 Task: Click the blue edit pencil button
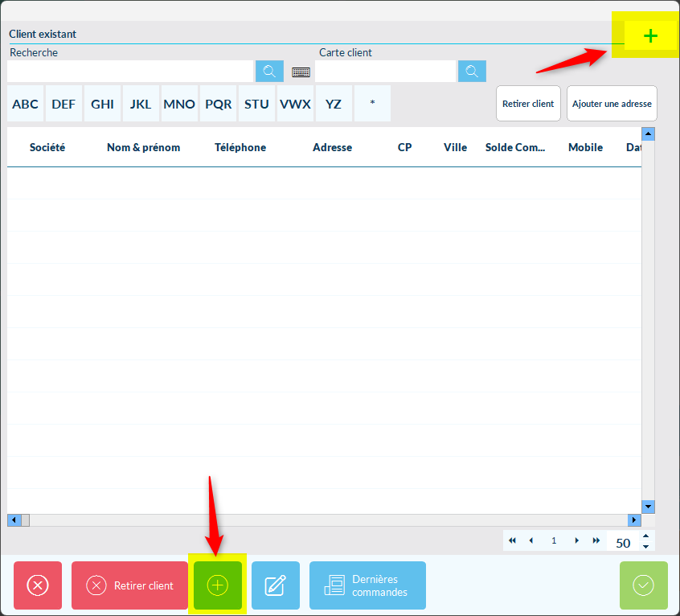pos(276,585)
